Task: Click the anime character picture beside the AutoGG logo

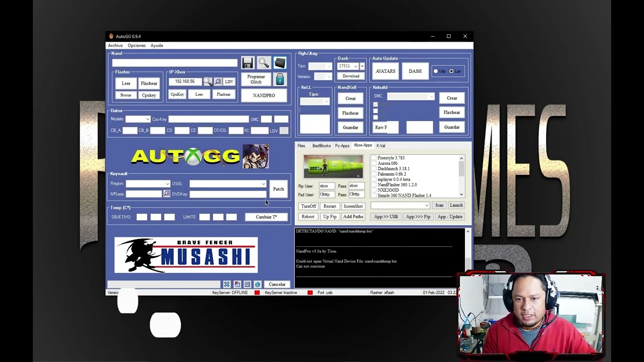Action: pyautogui.click(x=256, y=156)
